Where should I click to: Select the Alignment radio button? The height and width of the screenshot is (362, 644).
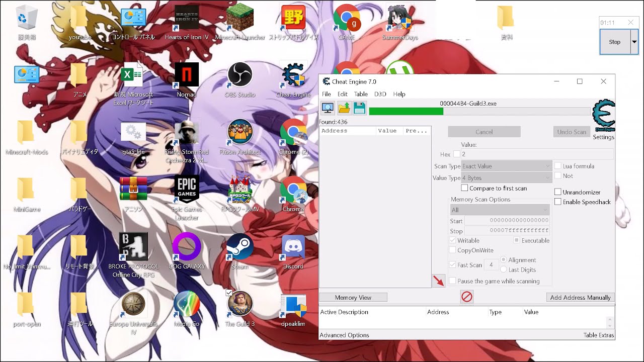(504, 260)
